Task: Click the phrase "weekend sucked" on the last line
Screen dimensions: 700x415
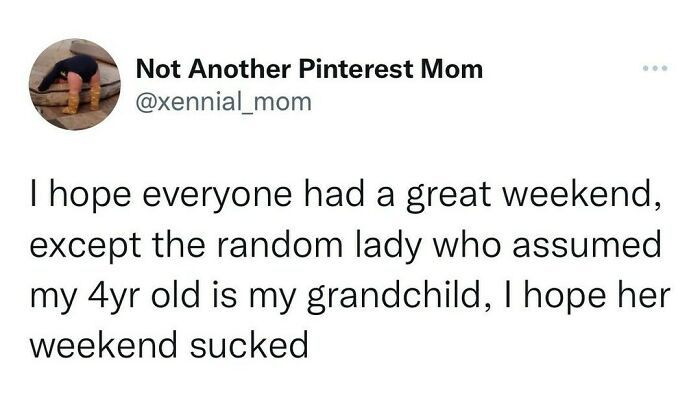Action: pyautogui.click(x=166, y=346)
